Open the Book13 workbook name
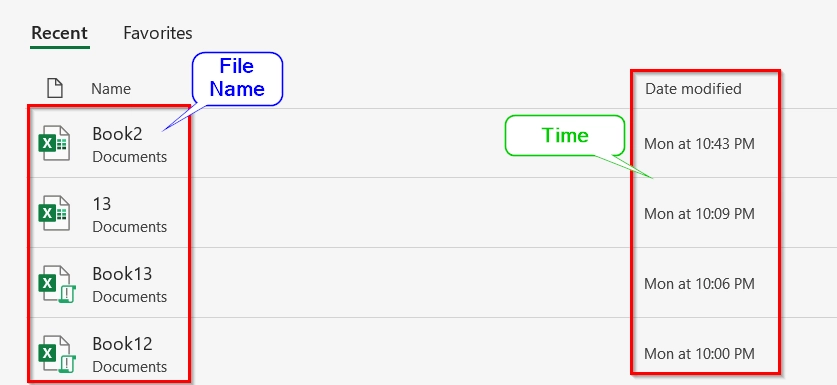 click(122, 273)
